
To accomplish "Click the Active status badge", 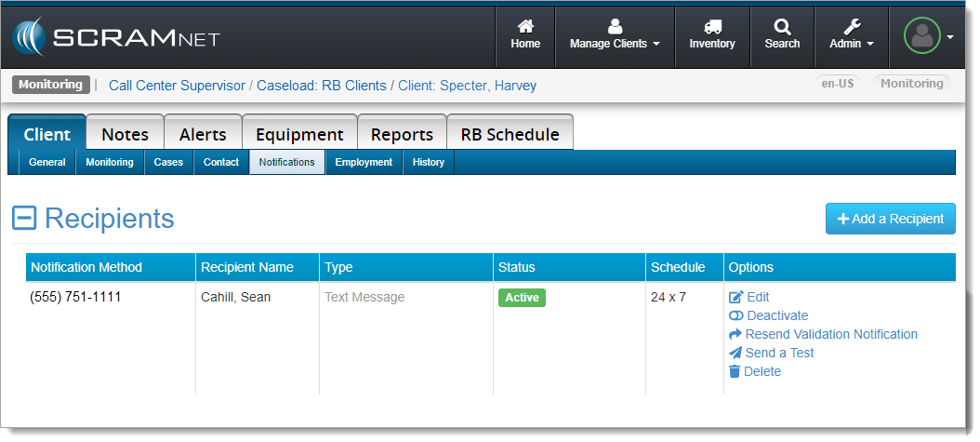I will pos(522,298).
